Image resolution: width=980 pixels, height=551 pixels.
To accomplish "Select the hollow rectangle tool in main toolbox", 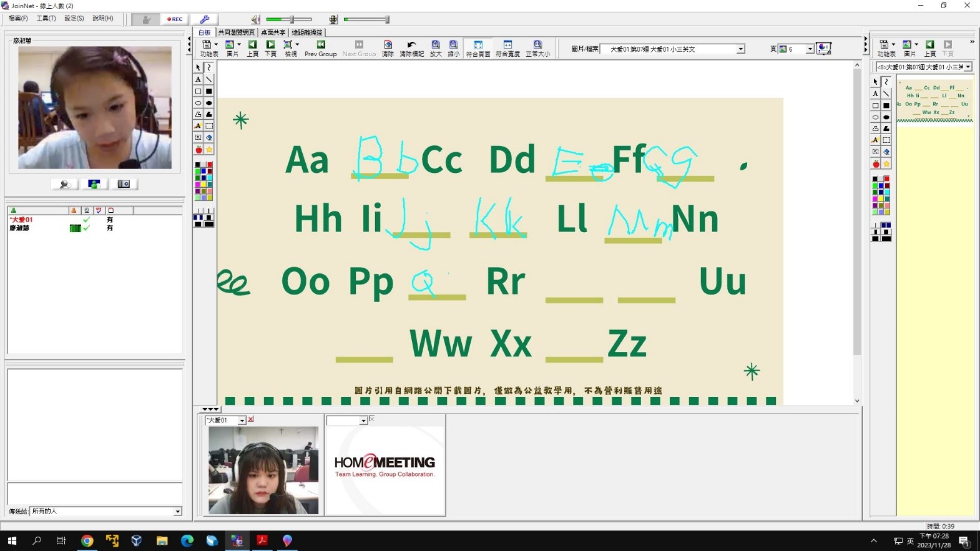I will pyautogui.click(x=198, y=91).
